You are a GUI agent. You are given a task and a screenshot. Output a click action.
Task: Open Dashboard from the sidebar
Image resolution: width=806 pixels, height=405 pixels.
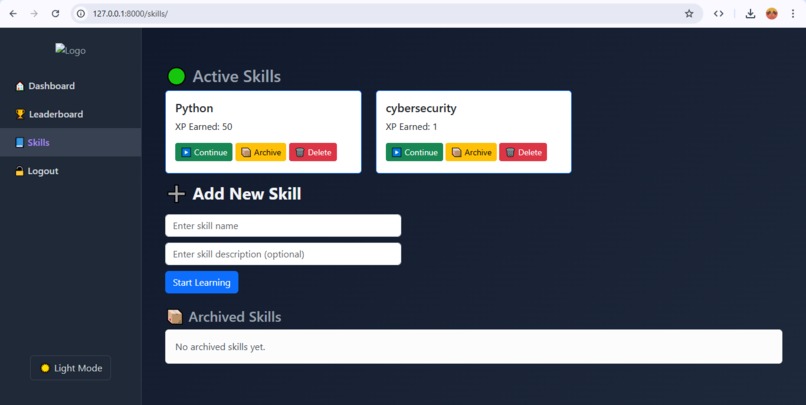tap(70, 86)
